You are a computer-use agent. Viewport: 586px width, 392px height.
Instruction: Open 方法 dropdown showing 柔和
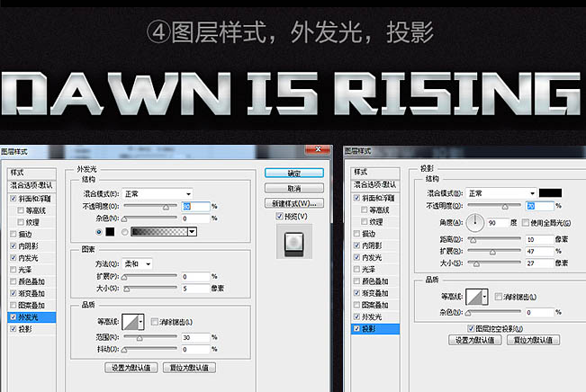tap(137, 264)
